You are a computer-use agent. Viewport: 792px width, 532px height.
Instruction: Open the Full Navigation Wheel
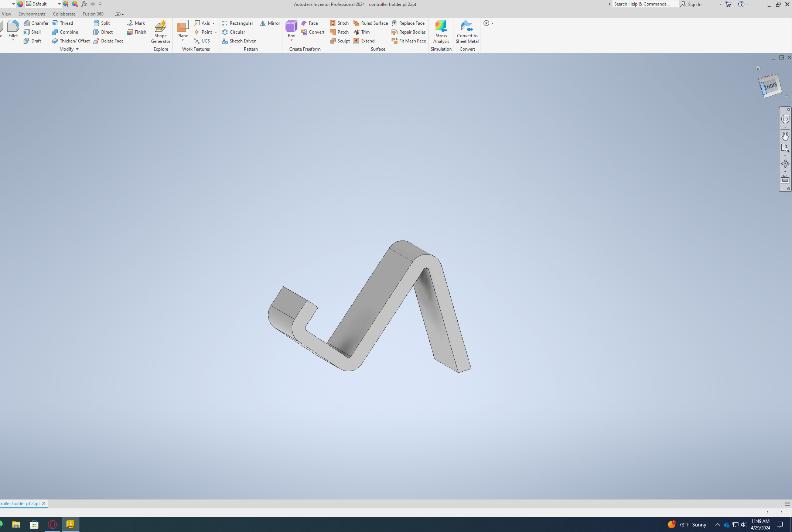[785, 119]
